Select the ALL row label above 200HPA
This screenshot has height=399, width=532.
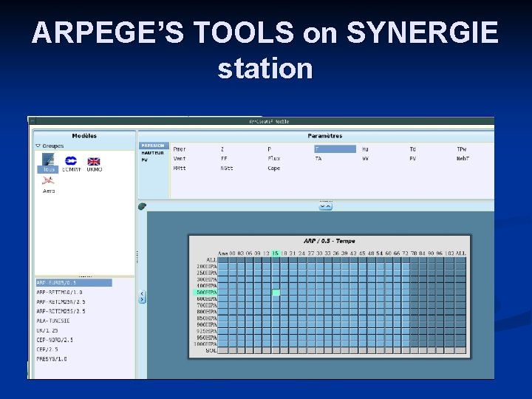point(211,260)
